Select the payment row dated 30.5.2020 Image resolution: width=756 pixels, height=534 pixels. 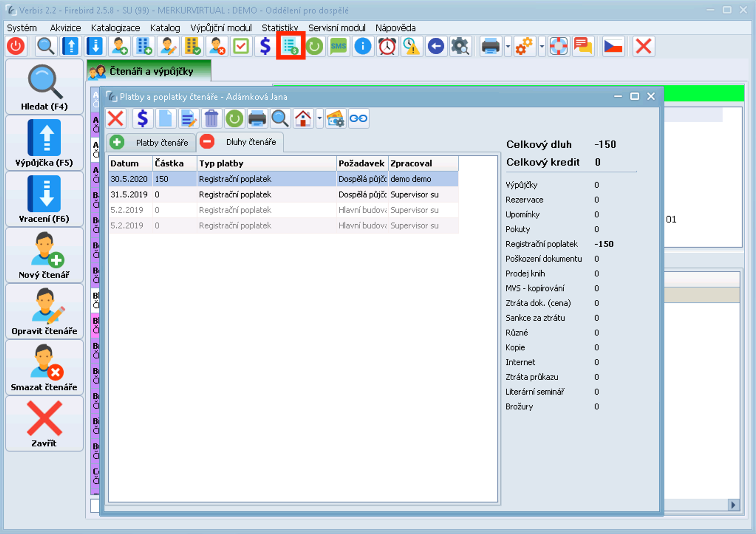pos(283,179)
